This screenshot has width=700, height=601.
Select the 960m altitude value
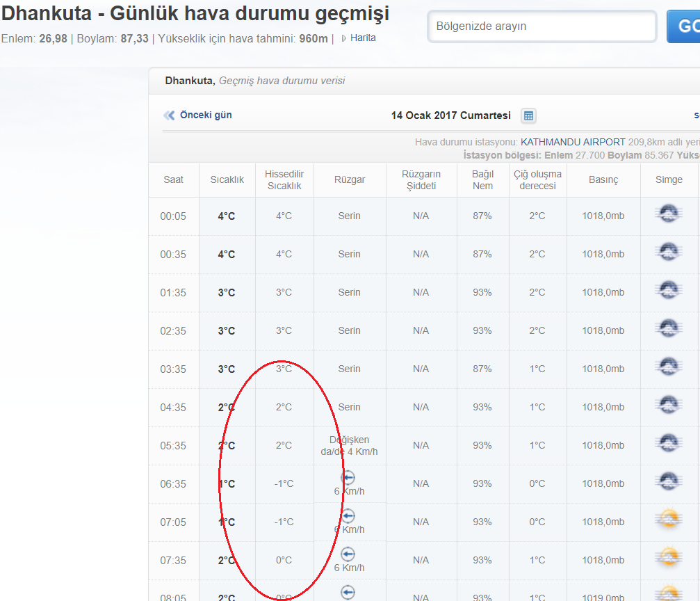314,38
